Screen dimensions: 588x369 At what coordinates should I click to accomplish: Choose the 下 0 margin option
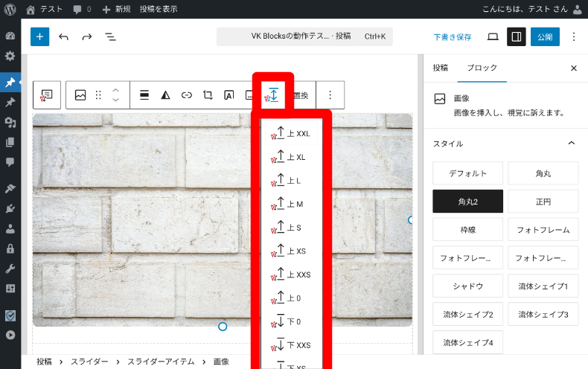pyautogui.click(x=291, y=321)
